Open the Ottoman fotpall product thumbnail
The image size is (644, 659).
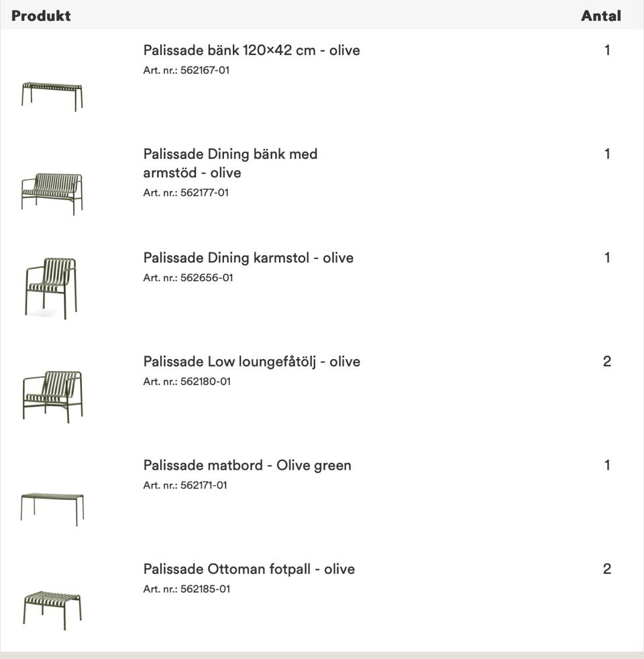[52, 609]
